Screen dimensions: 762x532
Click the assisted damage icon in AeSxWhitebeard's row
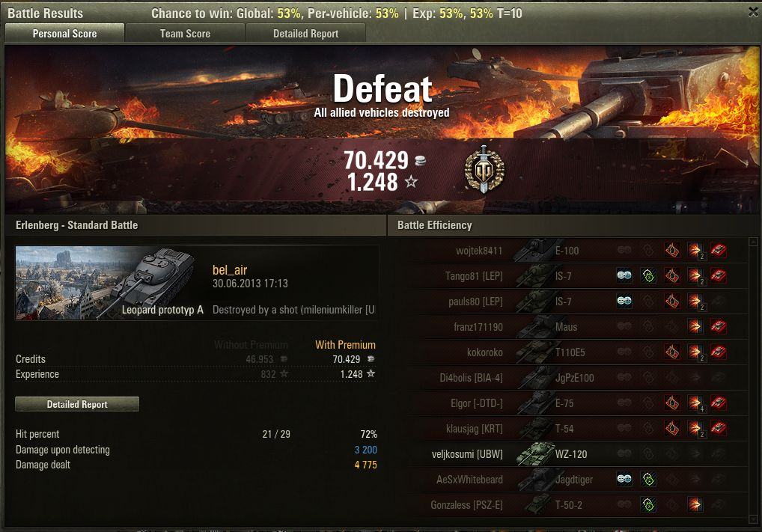(x=648, y=479)
